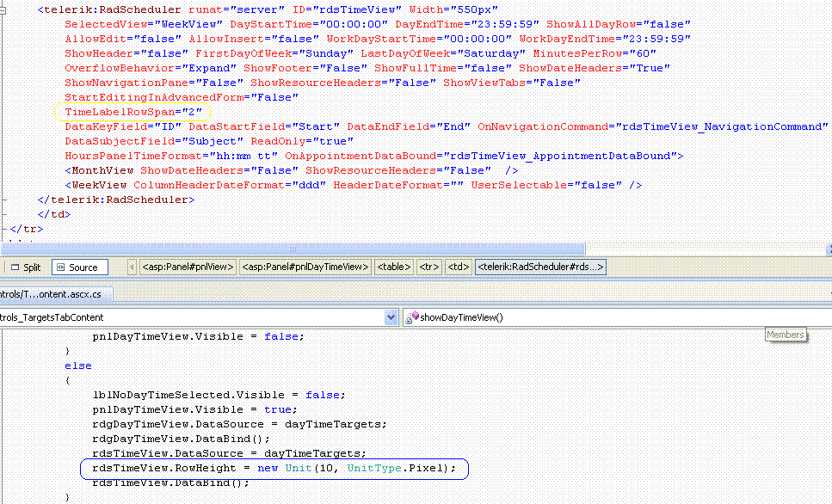The width and height of the screenshot is (832, 504).
Task: Click the method icon beside showDayTimeView()
Action: pos(412,317)
